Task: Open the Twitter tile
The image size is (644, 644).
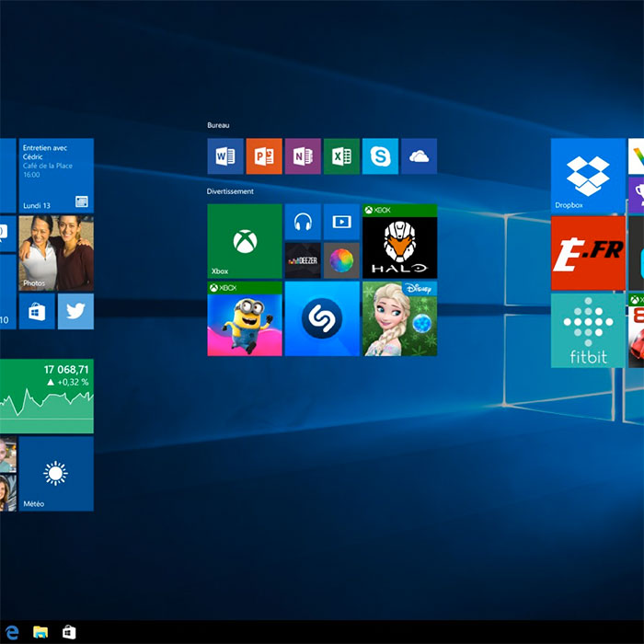Action: click(75, 312)
